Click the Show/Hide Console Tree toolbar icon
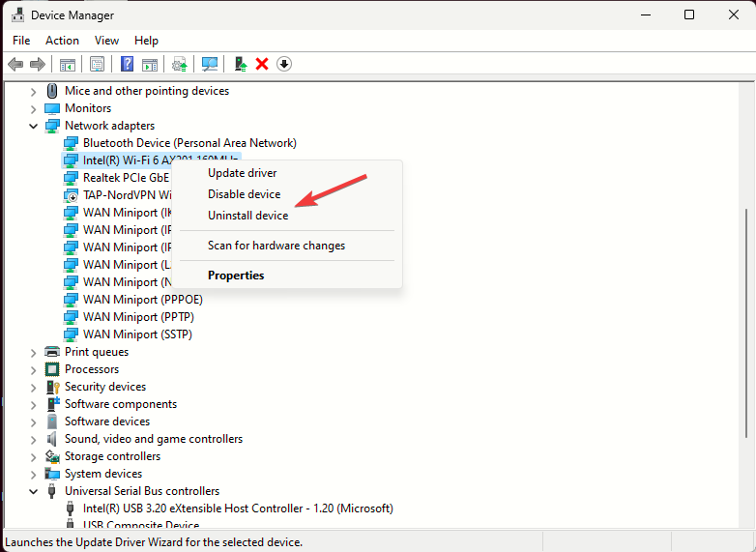 click(68, 64)
